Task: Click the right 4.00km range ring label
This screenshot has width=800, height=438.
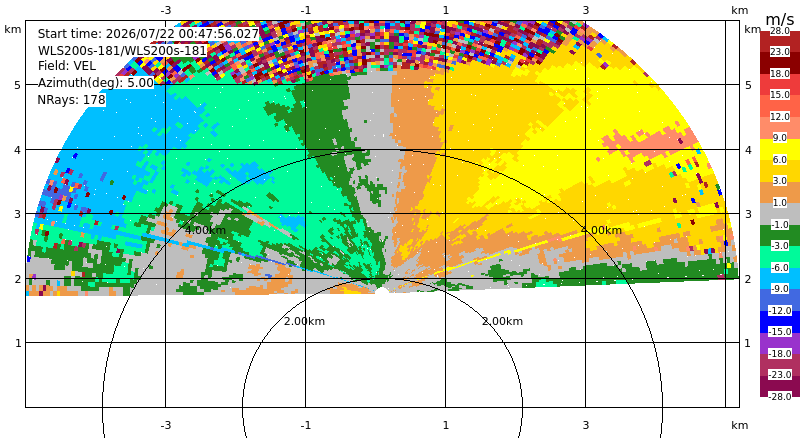Action: (x=602, y=230)
